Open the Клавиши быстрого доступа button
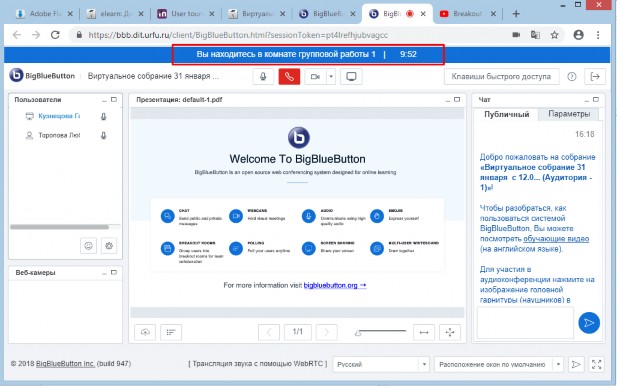Screen dimensions: 617x386 tap(501, 76)
